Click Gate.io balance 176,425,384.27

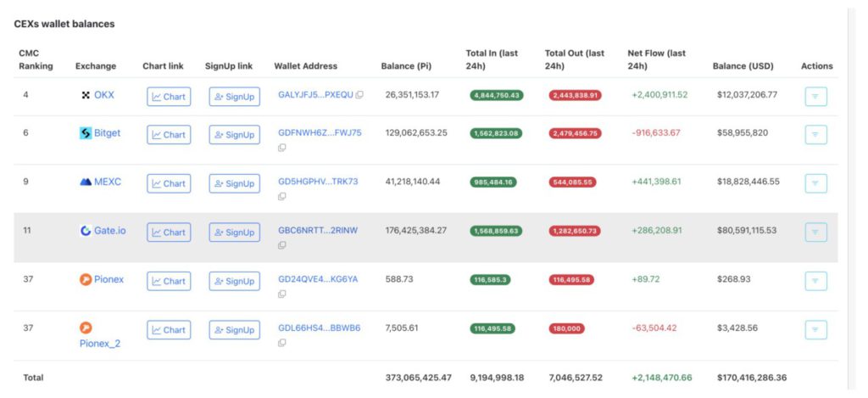[415, 231]
